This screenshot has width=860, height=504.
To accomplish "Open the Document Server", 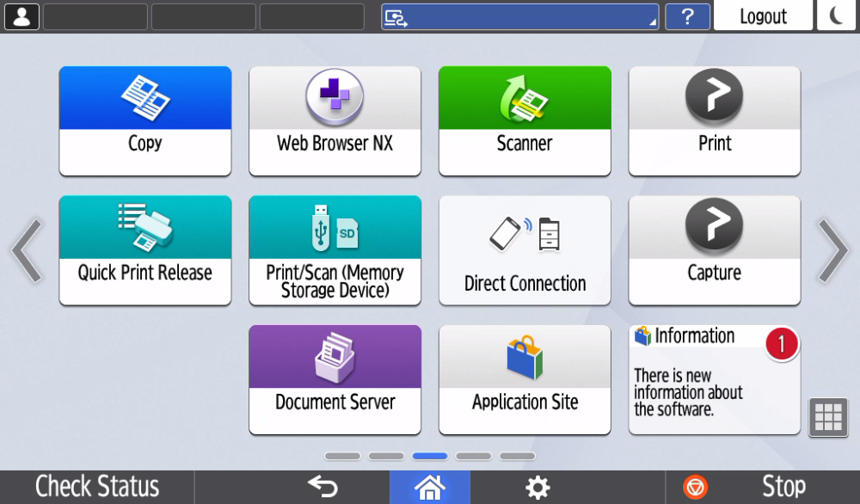I will click(335, 379).
